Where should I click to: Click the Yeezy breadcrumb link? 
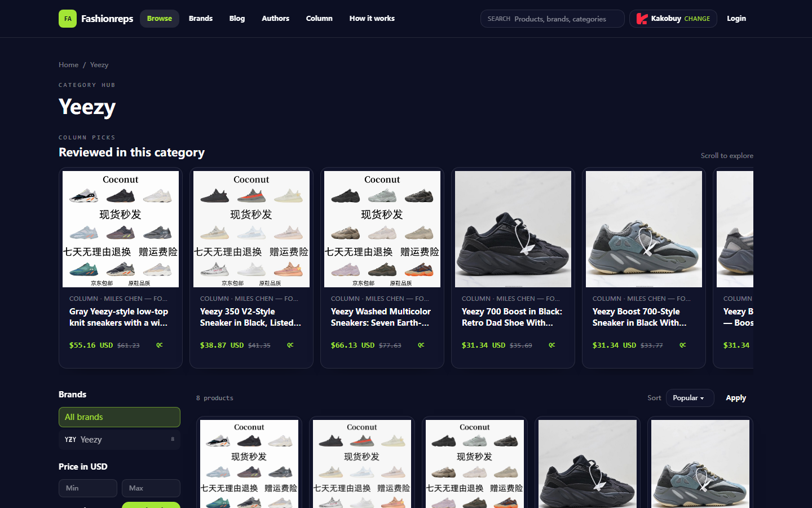[99, 65]
